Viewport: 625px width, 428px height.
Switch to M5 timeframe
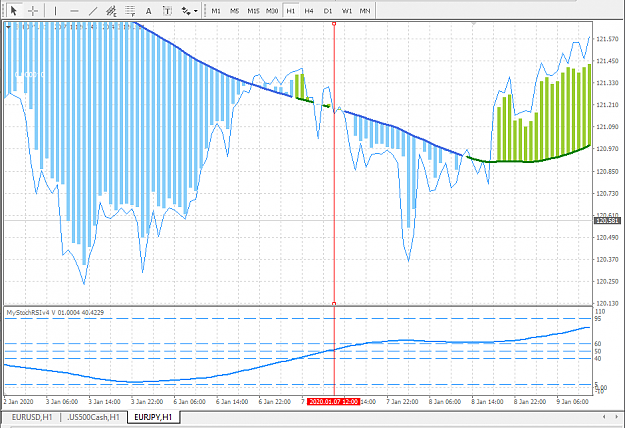coord(234,11)
